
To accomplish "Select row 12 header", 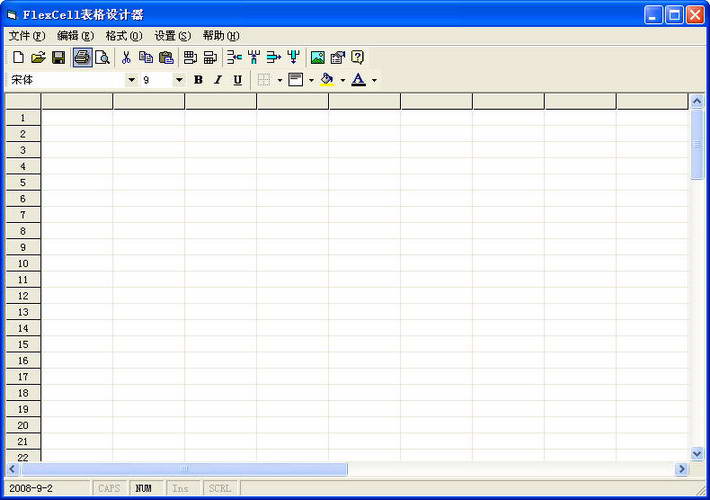I will 23,296.
